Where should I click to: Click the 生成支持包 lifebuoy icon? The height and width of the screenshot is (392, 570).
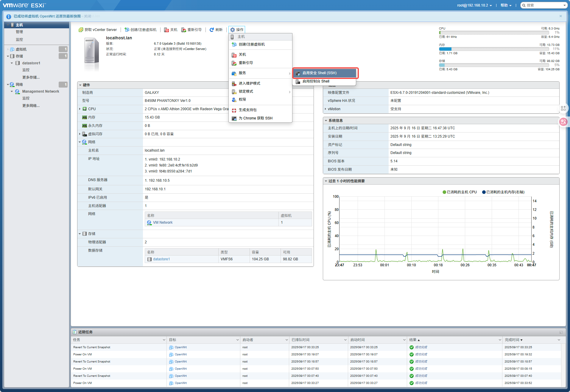234,110
